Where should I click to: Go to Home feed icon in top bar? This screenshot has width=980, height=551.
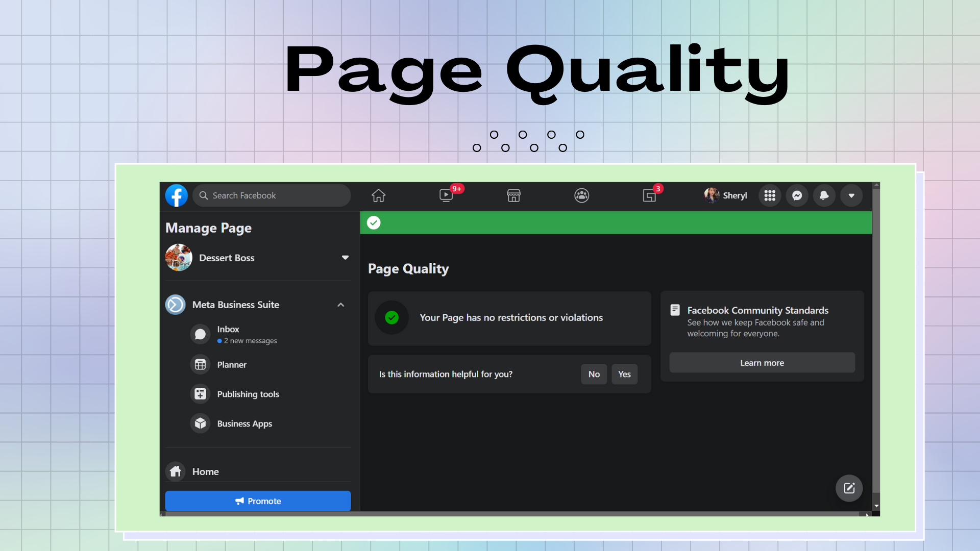[x=378, y=195]
